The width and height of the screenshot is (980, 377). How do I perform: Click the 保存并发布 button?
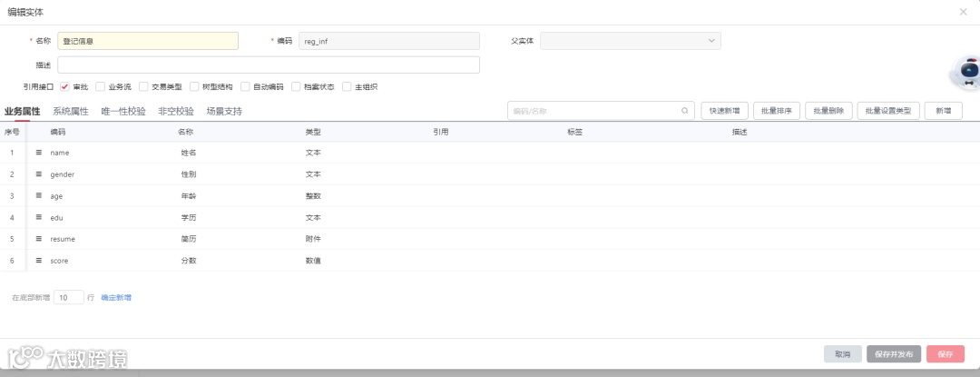(x=894, y=354)
